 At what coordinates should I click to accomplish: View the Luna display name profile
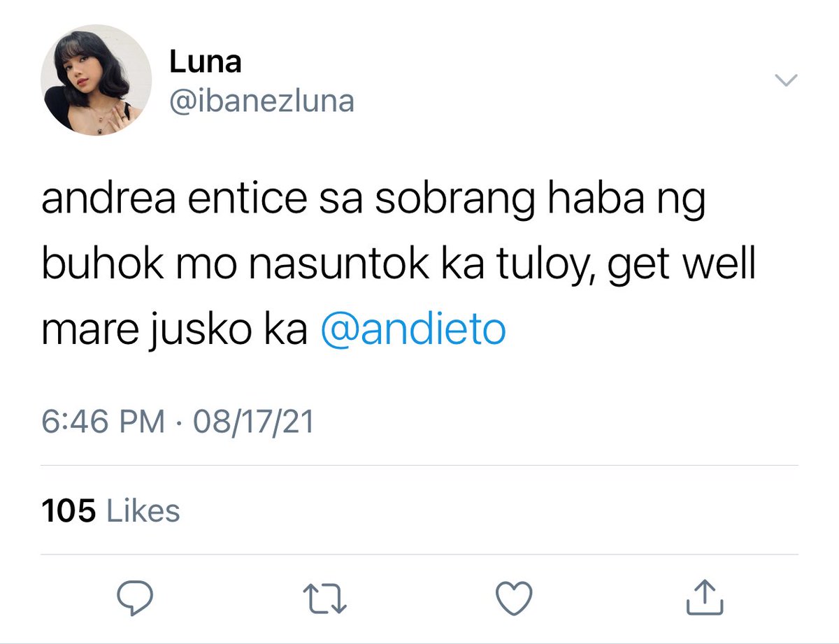click(205, 63)
